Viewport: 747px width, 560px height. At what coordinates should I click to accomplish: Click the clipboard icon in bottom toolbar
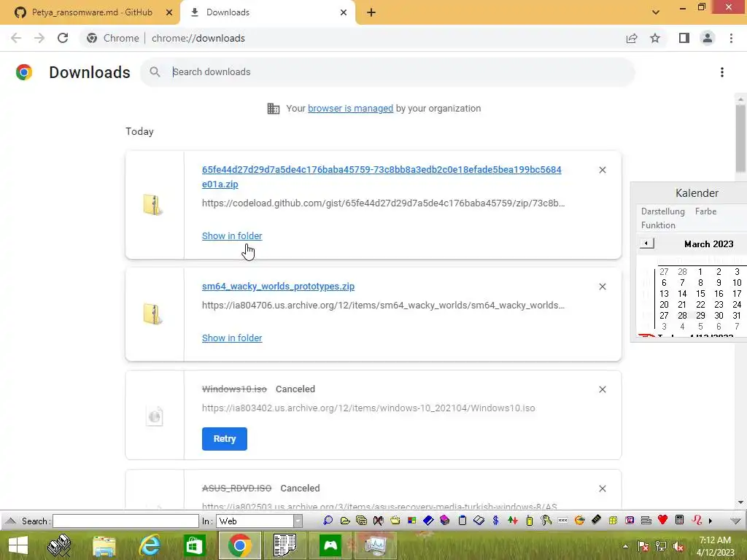462,521
